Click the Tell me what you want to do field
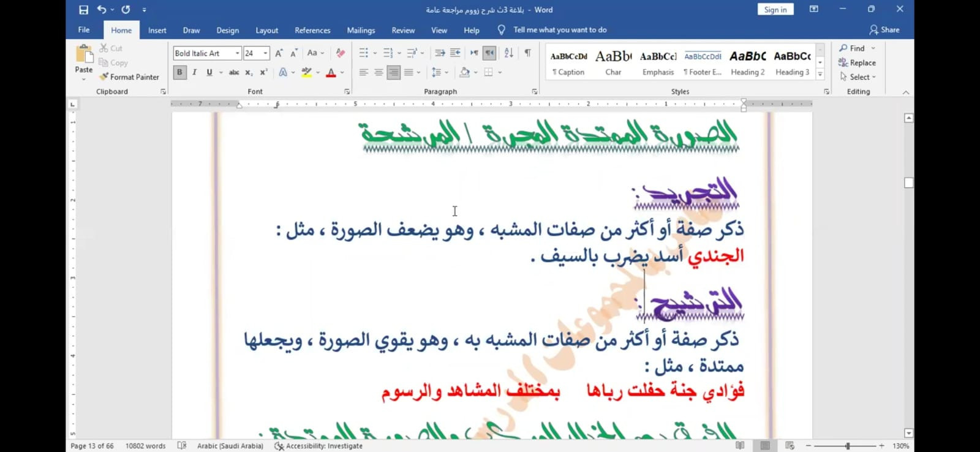This screenshot has height=452, width=980. click(560, 30)
